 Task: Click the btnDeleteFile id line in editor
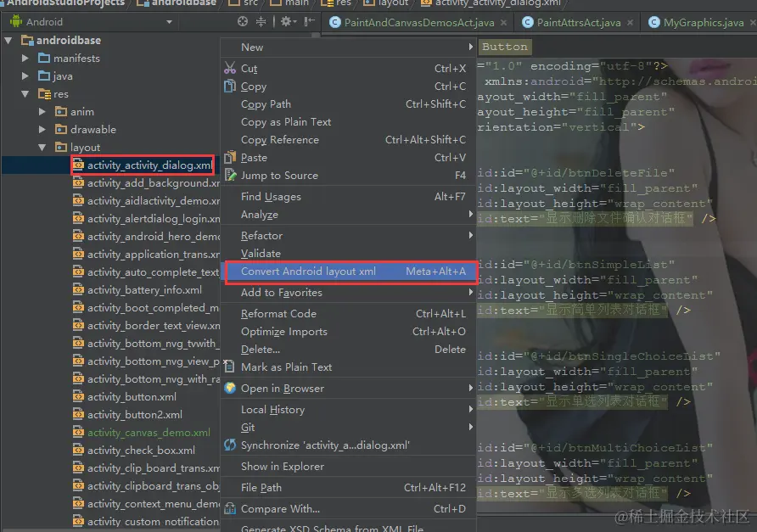click(x=575, y=173)
